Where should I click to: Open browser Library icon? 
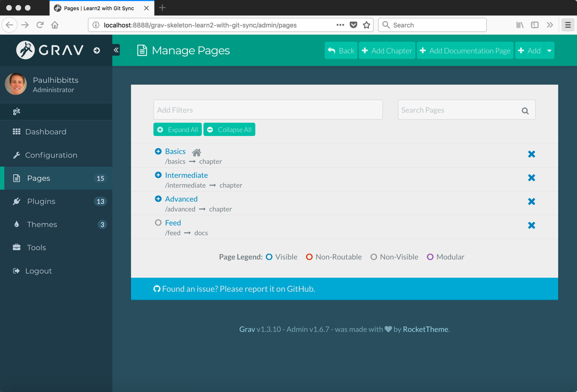[520, 25]
